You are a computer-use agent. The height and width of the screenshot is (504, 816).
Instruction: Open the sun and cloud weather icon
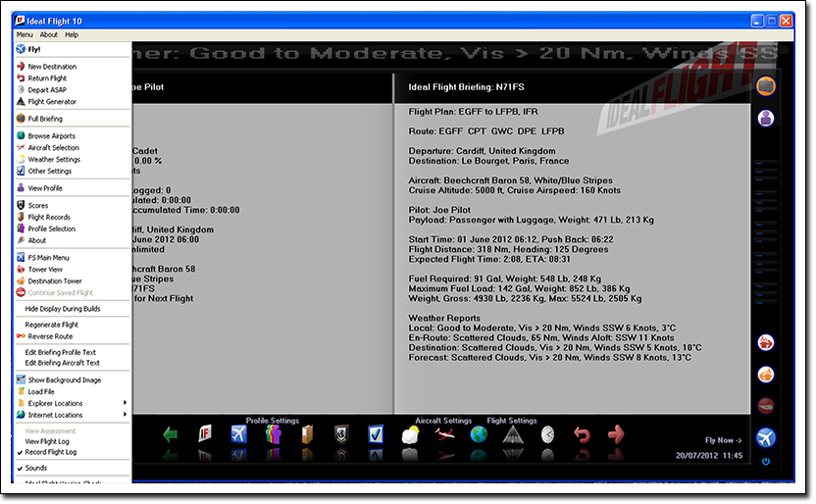pyautogui.click(x=410, y=434)
